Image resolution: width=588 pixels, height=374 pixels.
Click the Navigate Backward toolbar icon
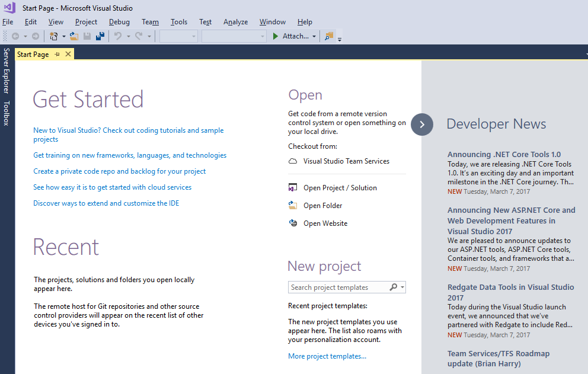pyautogui.click(x=16, y=36)
